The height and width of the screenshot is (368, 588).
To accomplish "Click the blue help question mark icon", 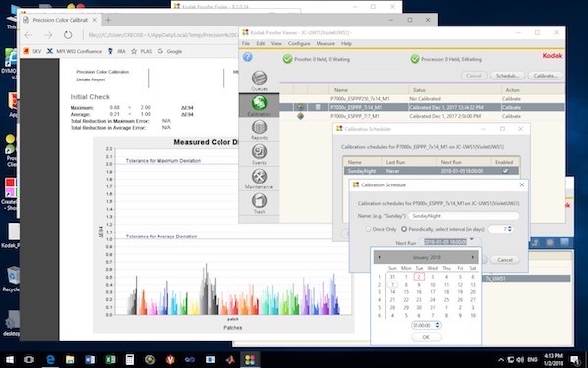I will [248, 57].
